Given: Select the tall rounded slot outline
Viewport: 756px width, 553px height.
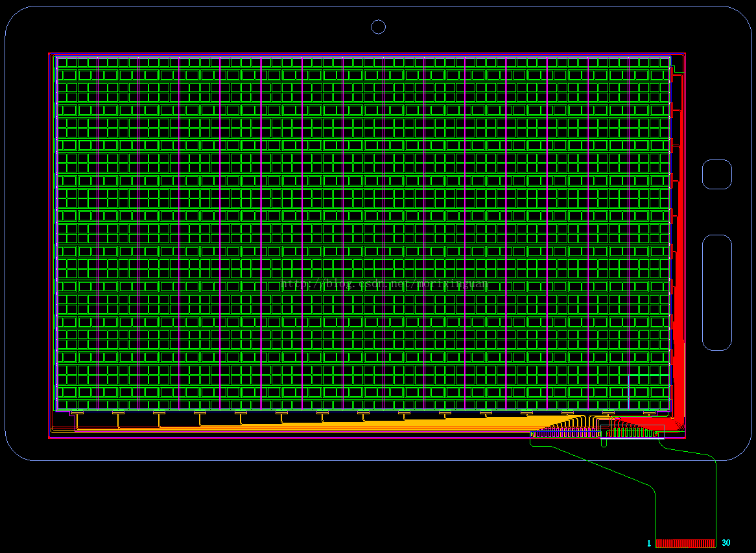Looking at the screenshot, I should (717, 292).
